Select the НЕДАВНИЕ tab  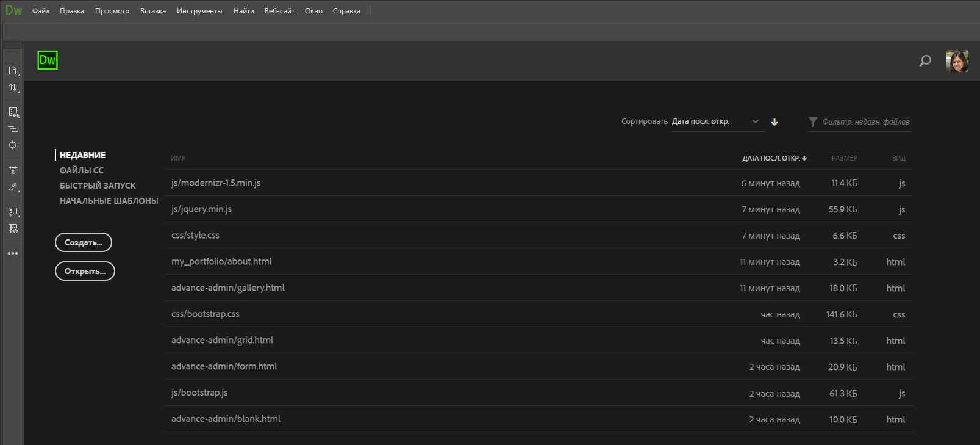coord(82,155)
